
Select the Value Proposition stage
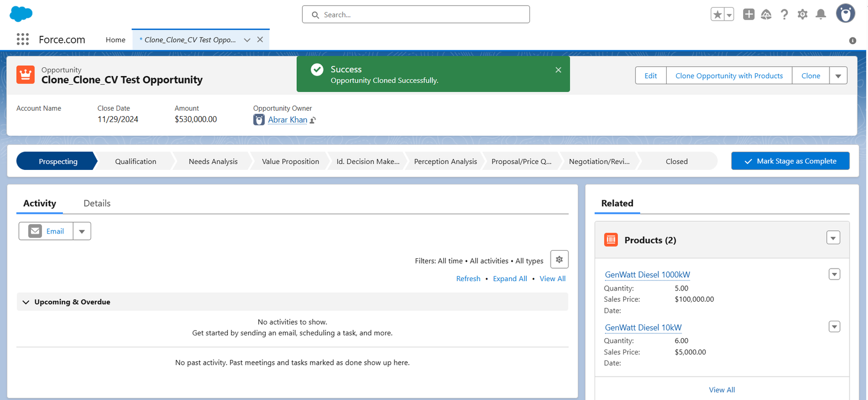click(x=290, y=161)
